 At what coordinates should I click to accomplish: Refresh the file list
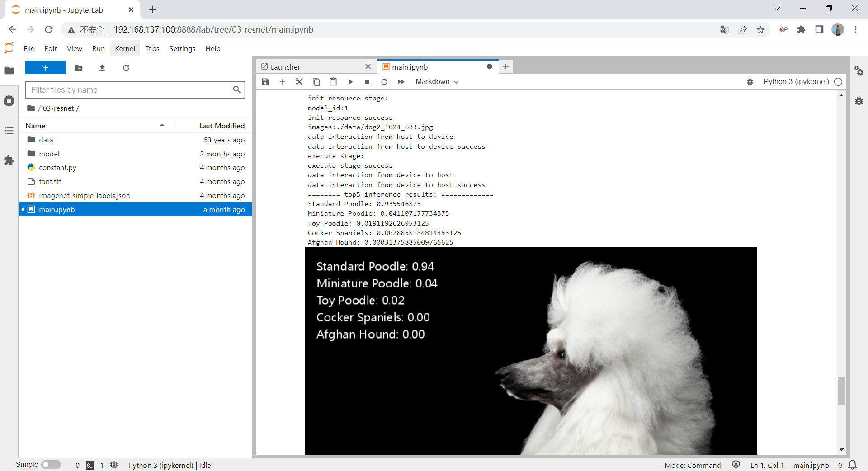(126, 67)
